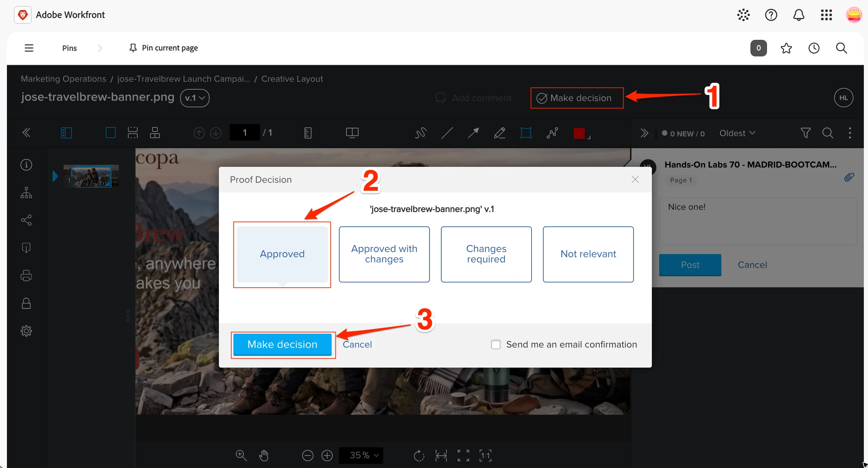Open the main hamburger menu
This screenshot has width=868, height=468.
[29, 48]
